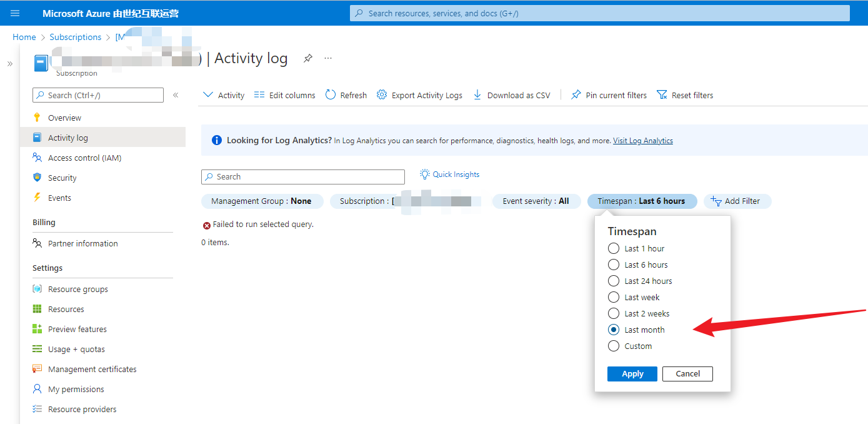This screenshot has height=424, width=868.
Task: Select the Last 1 hour radio button
Action: [x=614, y=248]
